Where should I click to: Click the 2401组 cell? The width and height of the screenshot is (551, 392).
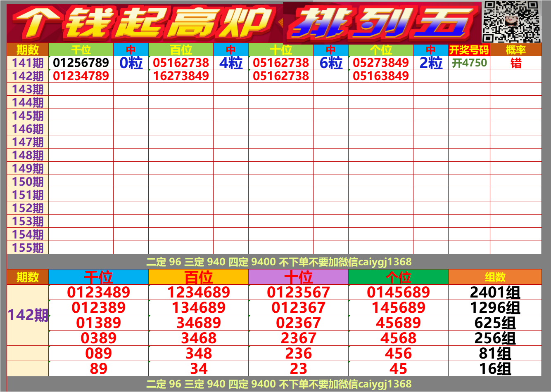[495, 293]
